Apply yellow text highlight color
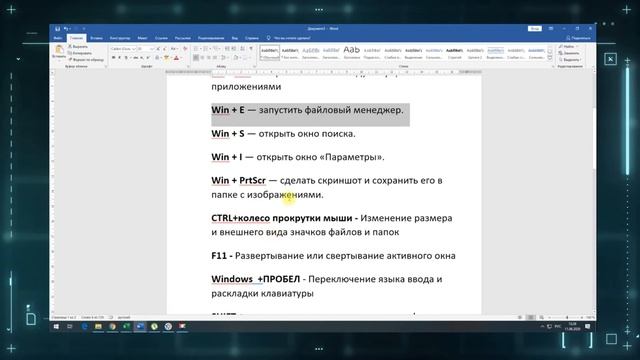Screen dimensions: 640x360 coord(166,58)
